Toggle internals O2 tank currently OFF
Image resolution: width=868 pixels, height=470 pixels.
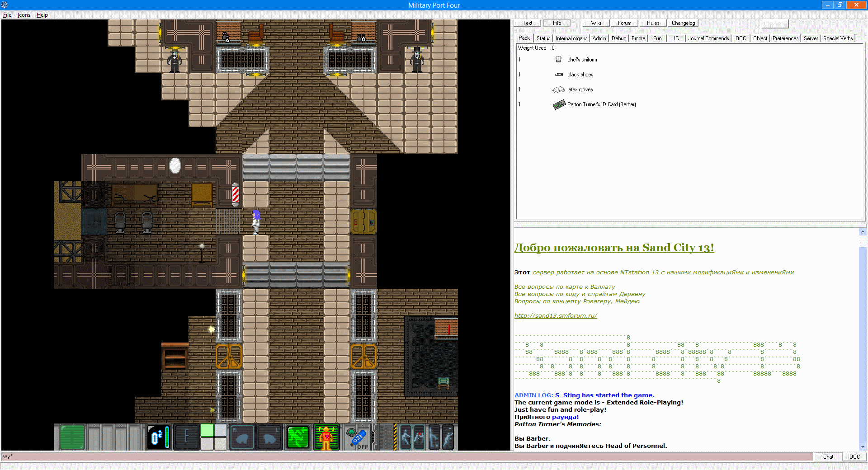pos(357,438)
